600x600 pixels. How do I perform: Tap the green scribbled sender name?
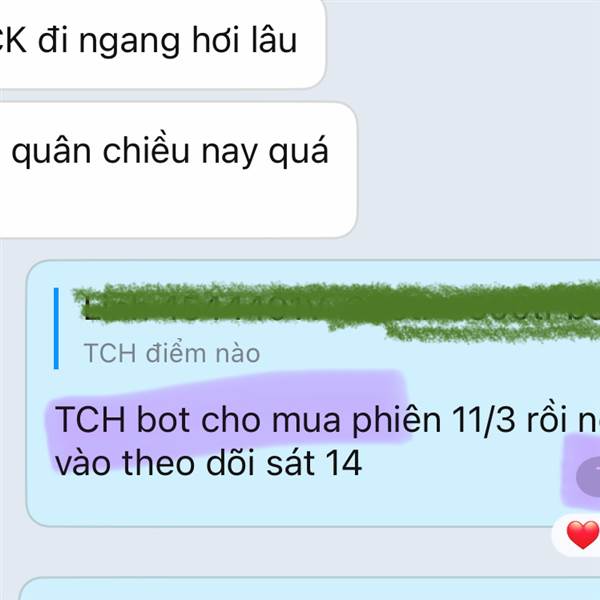click(337, 311)
